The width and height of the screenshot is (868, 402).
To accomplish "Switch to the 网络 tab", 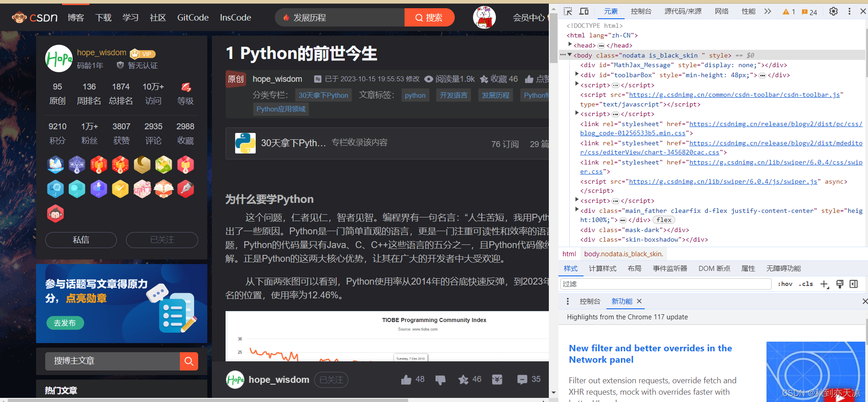I will pos(721,11).
